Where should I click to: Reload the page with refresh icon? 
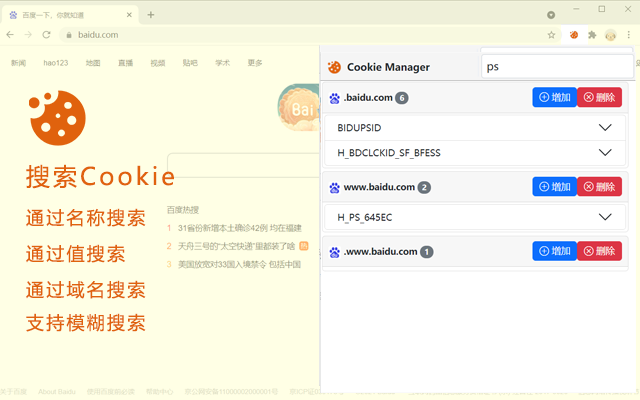tap(47, 35)
